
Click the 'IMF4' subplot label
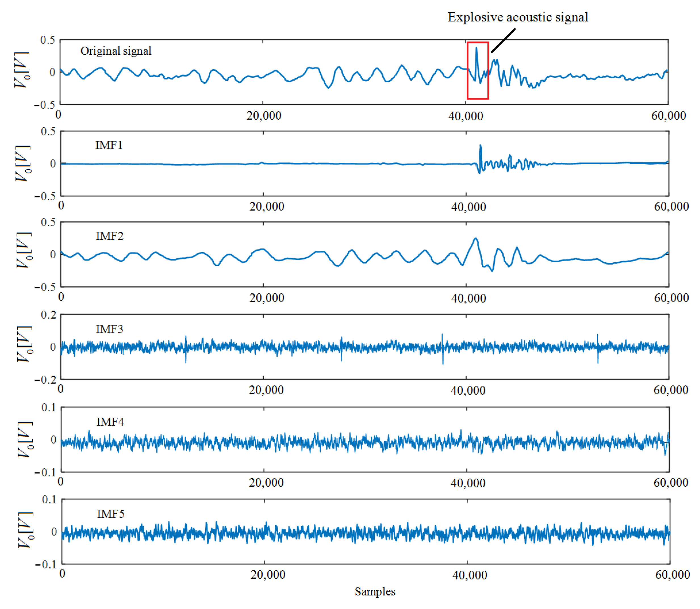[x=110, y=422]
